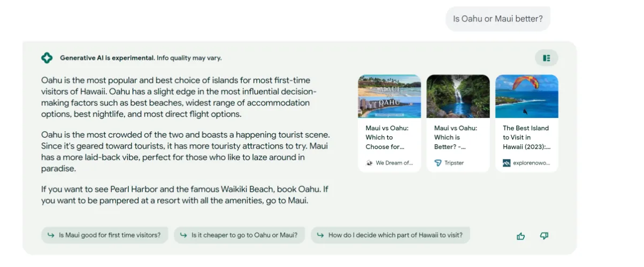Click the "Is Oahu or Maui better?" query bubble
This screenshot has height=267, width=644.
pyautogui.click(x=497, y=19)
